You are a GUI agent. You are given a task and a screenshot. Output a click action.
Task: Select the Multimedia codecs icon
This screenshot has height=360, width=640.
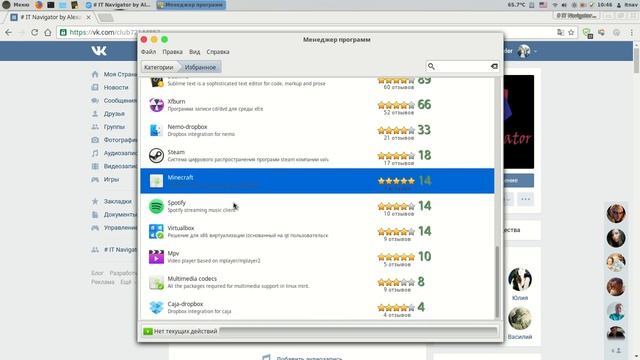[x=156, y=282]
